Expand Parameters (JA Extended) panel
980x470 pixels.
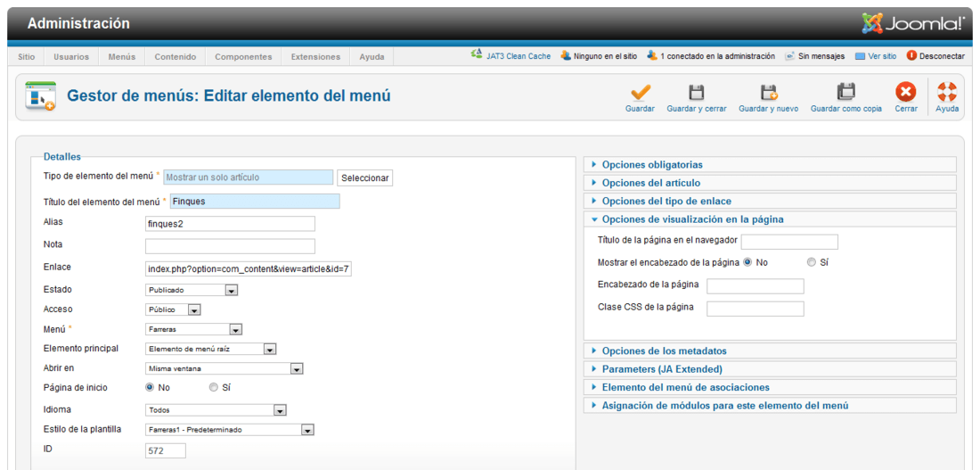[770, 369]
